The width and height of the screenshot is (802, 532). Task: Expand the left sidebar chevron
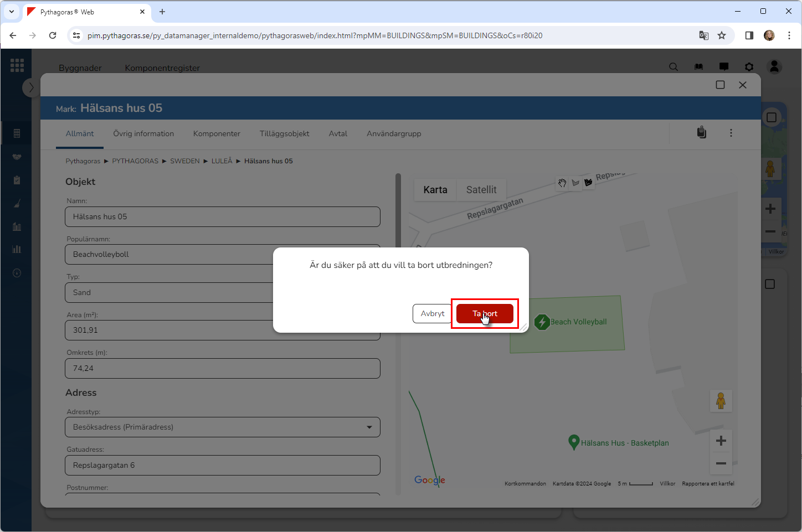31,87
